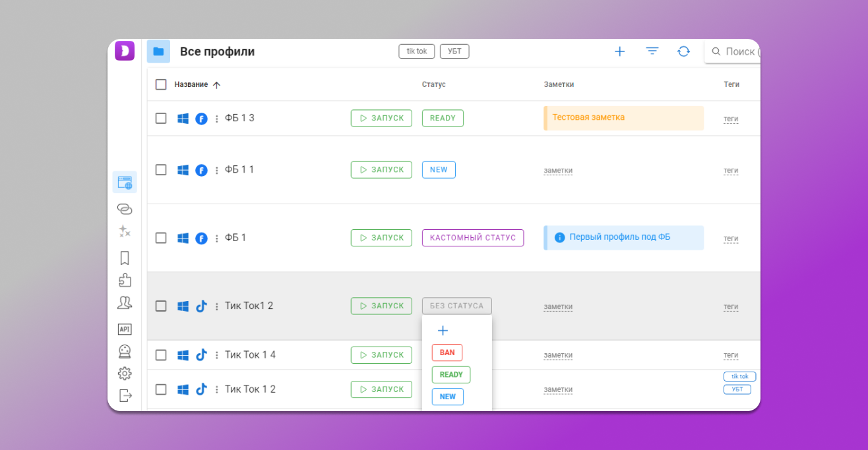Choose READY in the status popup list

pyautogui.click(x=451, y=375)
